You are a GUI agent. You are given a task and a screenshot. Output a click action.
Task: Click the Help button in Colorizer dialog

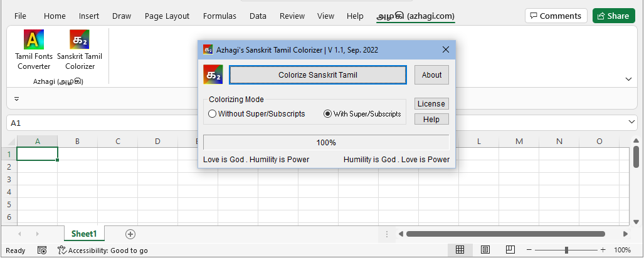pos(431,120)
